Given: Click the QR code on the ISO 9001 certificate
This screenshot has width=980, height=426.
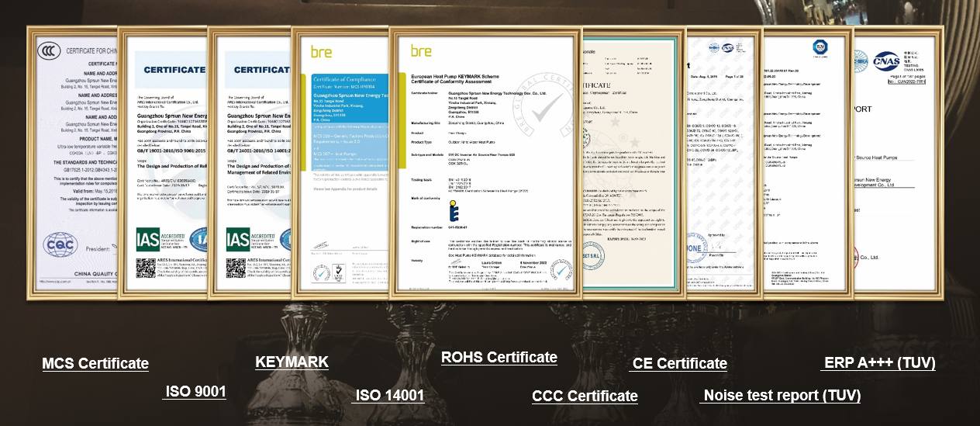Looking at the screenshot, I should tap(146, 268).
